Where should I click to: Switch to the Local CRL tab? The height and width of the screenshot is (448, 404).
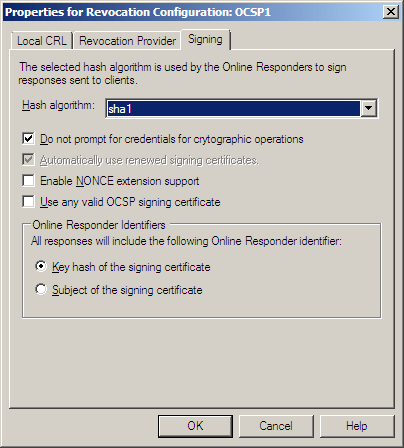click(42, 41)
